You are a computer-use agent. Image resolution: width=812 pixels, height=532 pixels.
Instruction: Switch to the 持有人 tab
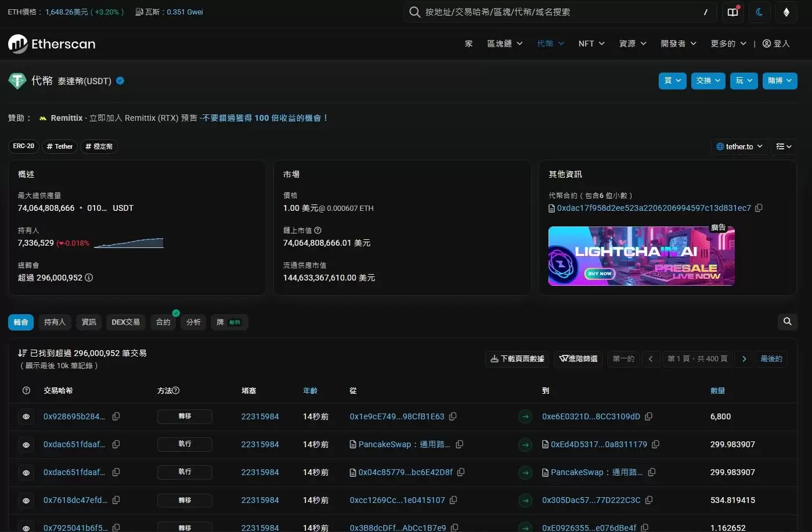(55, 322)
